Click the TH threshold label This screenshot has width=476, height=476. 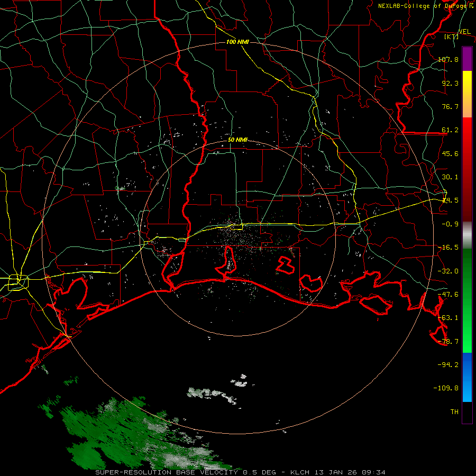pyautogui.click(x=454, y=412)
